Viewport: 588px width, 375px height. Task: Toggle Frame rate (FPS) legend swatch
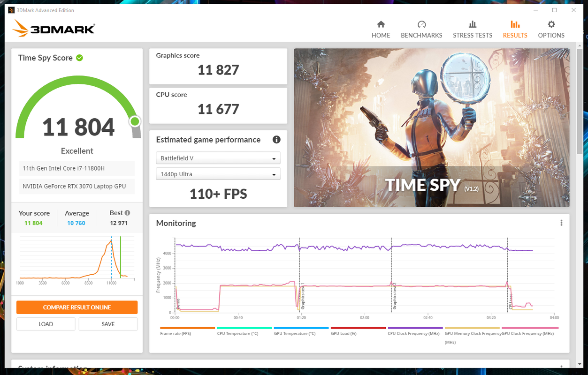(187, 328)
